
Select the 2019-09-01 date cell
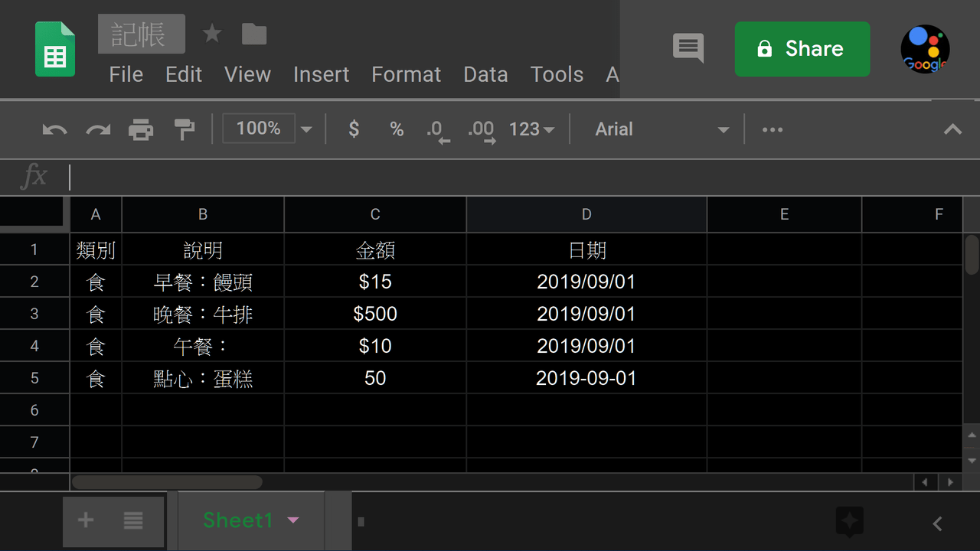pos(586,378)
